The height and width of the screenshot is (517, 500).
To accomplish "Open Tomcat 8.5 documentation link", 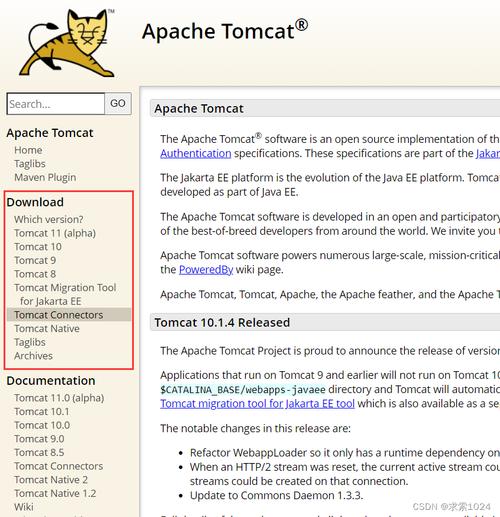I will pos(39,453).
